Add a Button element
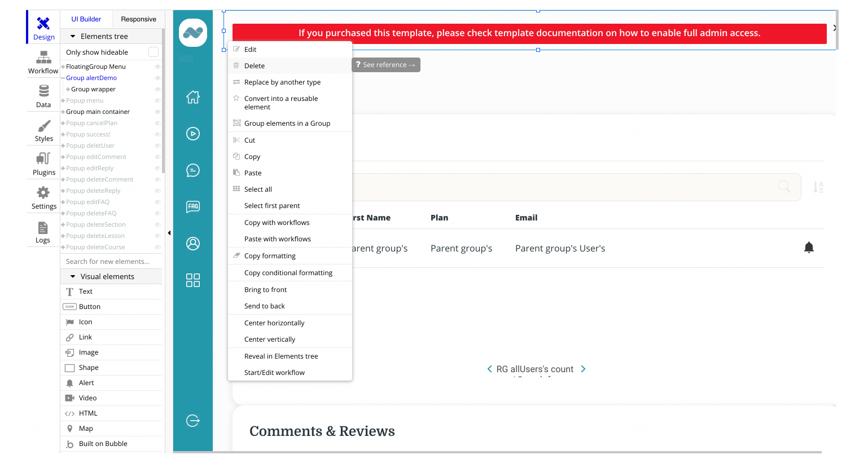 click(111, 307)
